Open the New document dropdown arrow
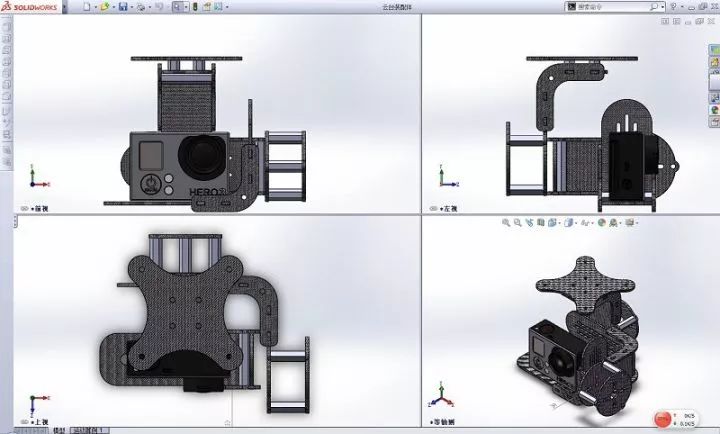The image size is (720, 434). [96, 7]
